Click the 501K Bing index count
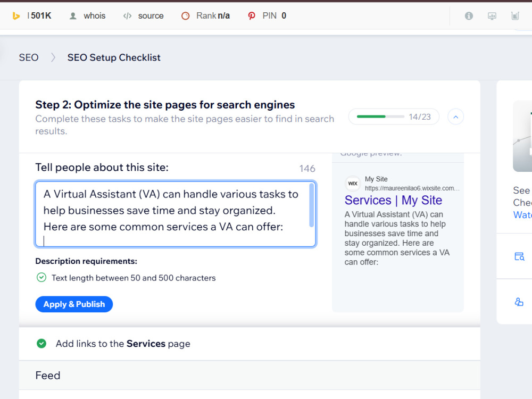This screenshot has width=532, height=399. (x=41, y=16)
